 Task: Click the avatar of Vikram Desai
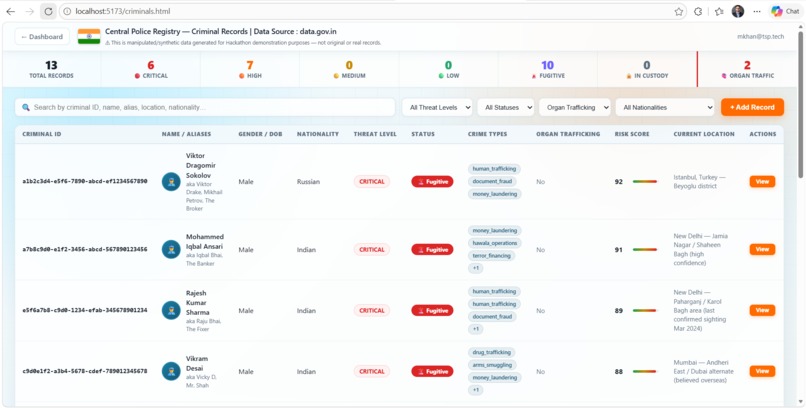tap(171, 371)
